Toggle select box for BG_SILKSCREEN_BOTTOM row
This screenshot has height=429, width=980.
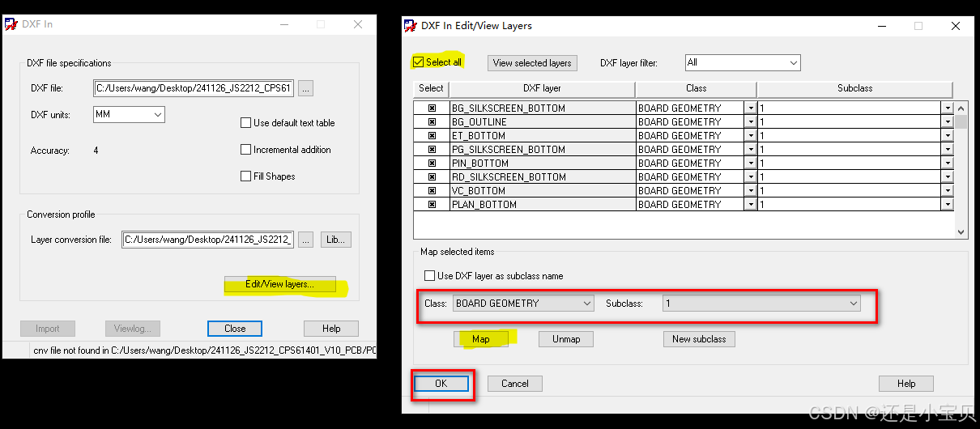click(x=431, y=108)
